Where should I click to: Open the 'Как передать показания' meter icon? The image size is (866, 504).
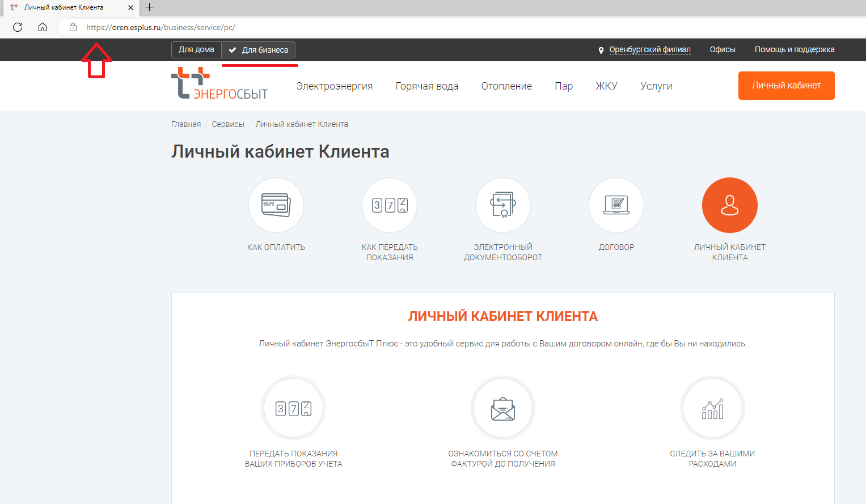point(390,205)
